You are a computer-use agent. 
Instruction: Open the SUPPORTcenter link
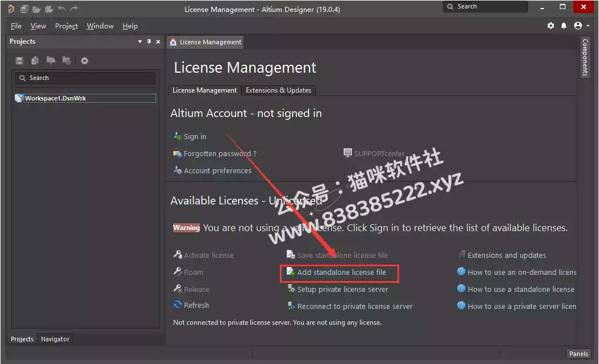pos(379,153)
